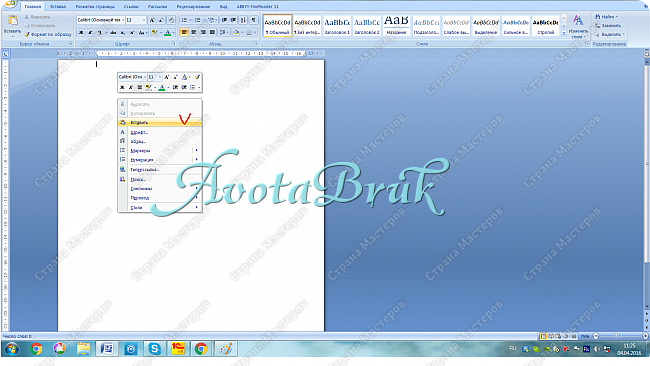Apply the Заголовок 1 style
This screenshot has width=650, height=366.
click(337, 26)
